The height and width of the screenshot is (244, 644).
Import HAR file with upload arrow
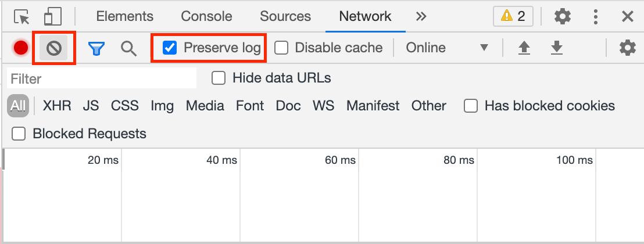(524, 48)
